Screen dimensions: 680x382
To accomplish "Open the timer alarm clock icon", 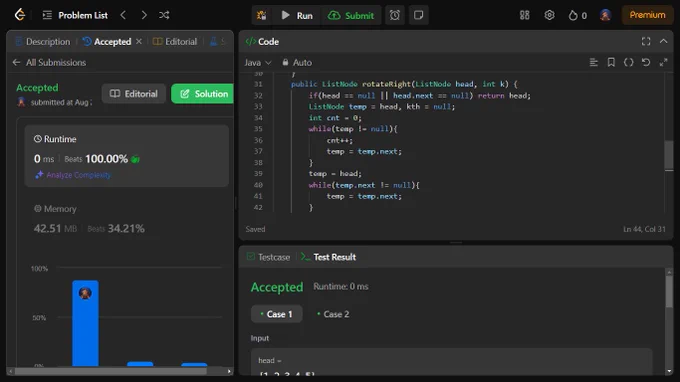I will tap(395, 15).
